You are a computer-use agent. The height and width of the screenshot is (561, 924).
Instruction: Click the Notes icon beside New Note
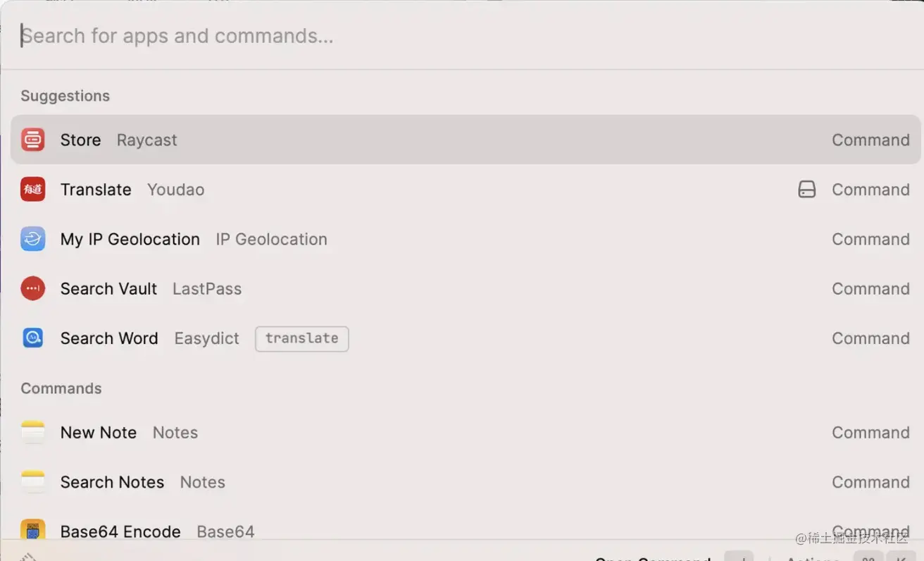tap(32, 432)
